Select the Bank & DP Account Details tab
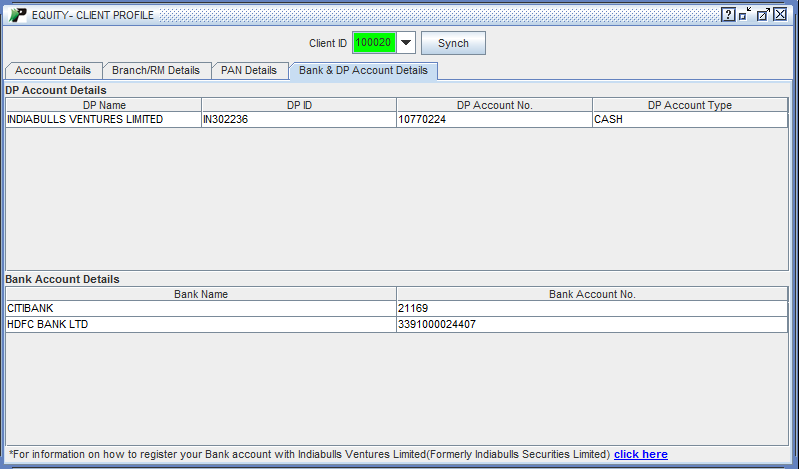The width and height of the screenshot is (799, 469). (x=363, y=71)
